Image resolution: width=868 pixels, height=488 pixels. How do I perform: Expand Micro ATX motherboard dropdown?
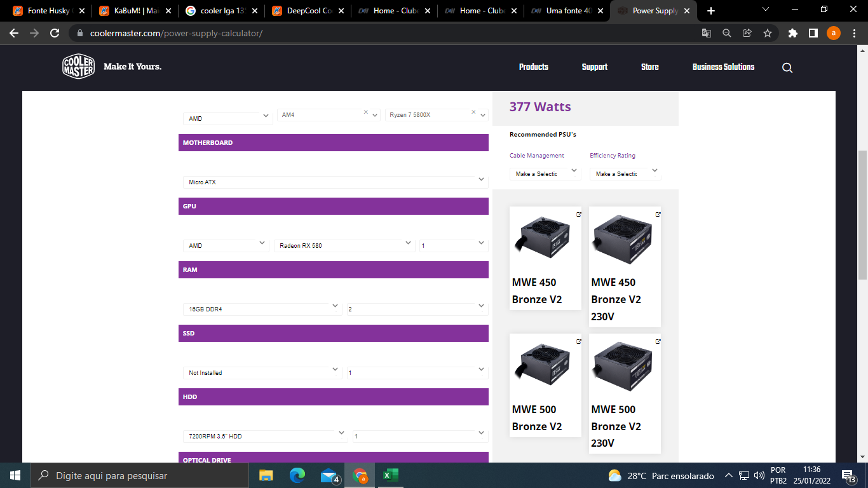335,182
